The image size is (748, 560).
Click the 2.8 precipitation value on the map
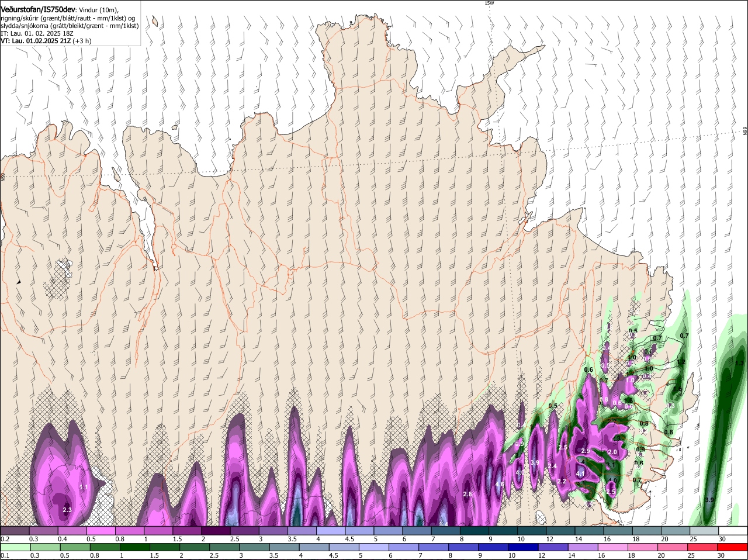(x=467, y=494)
